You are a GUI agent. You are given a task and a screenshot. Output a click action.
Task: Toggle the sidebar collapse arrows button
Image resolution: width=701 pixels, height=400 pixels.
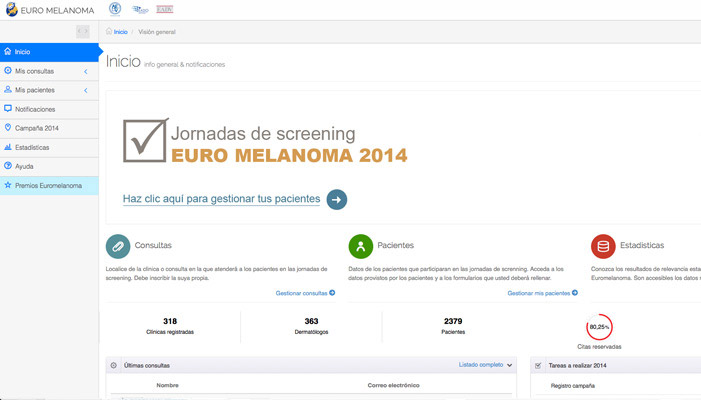pyautogui.click(x=83, y=31)
